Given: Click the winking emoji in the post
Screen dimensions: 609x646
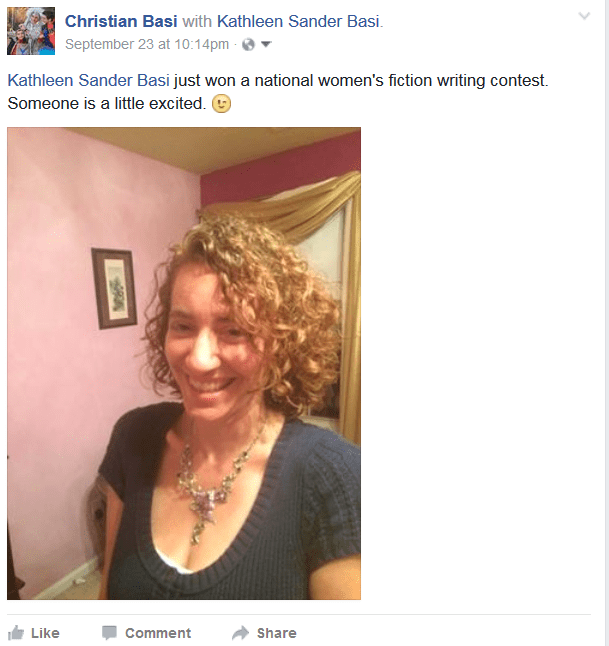Looking at the screenshot, I should click(x=221, y=103).
